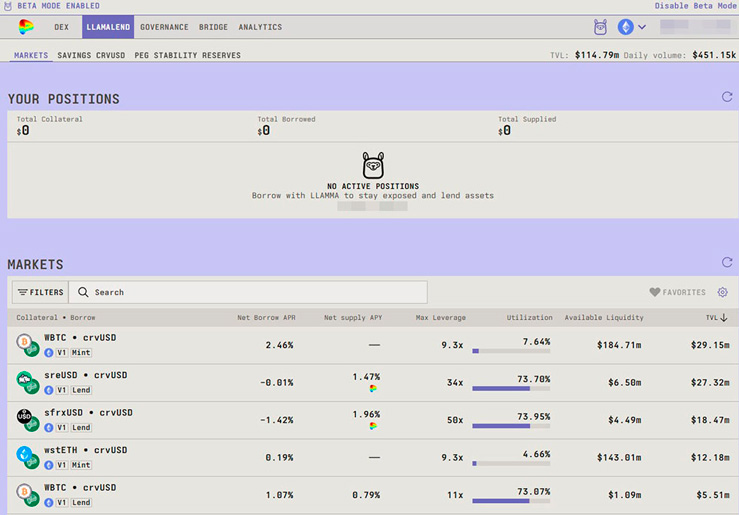Image resolution: width=739 pixels, height=515 pixels.
Task: Switch to the MARKETS tab
Action: tap(31, 55)
